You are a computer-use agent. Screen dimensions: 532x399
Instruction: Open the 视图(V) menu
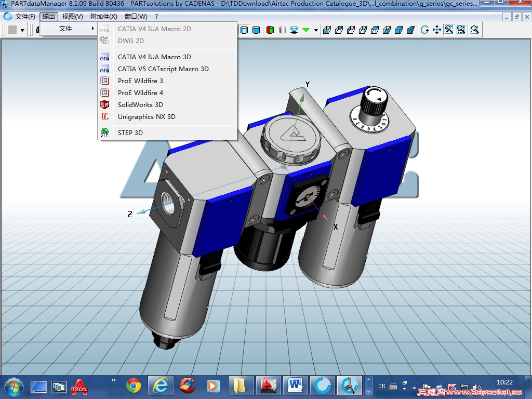73,16
